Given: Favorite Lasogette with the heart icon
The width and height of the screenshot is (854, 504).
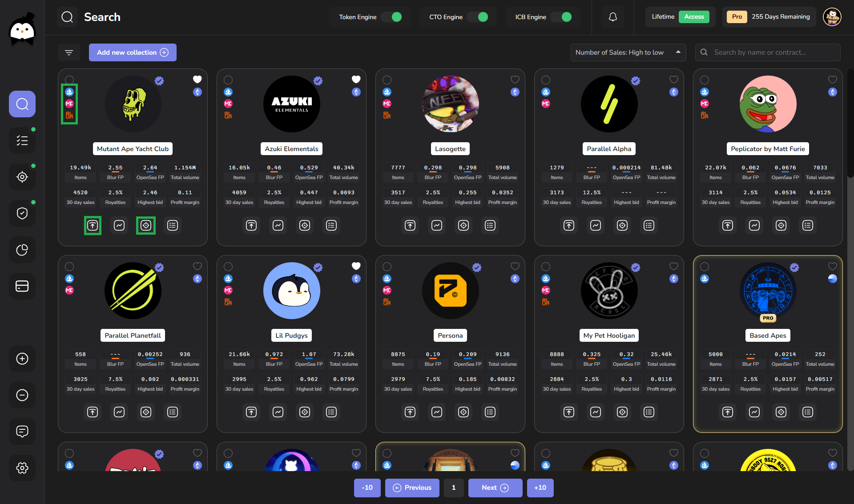Looking at the screenshot, I should [515, 80].
